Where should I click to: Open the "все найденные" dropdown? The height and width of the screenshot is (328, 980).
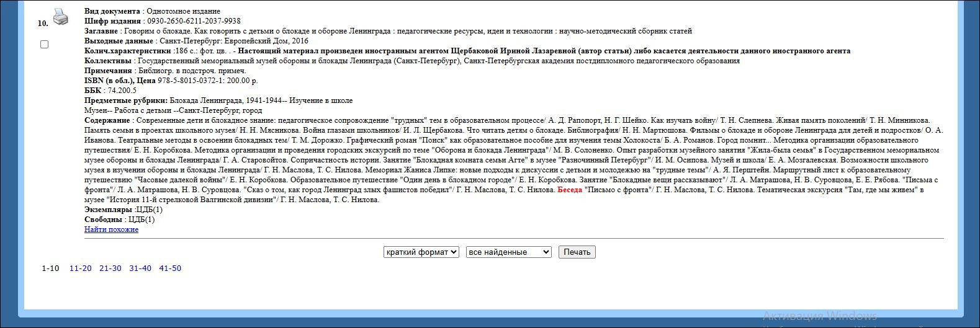click(508, 252)
